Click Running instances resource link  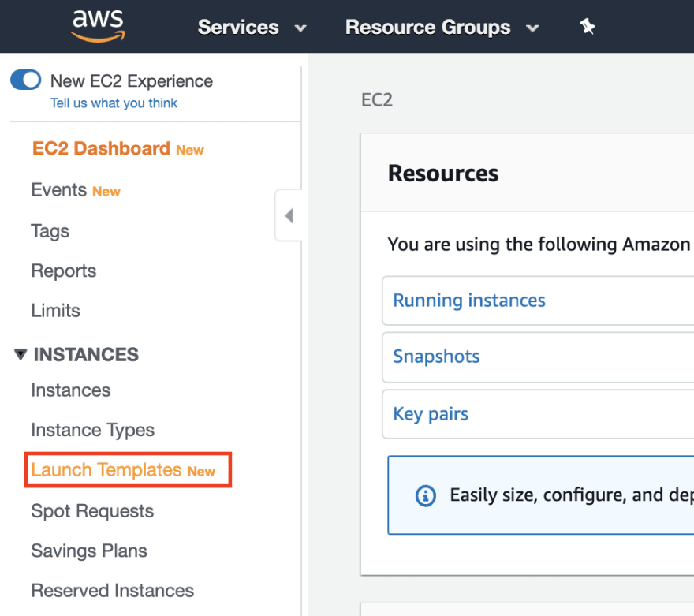click(469, 301)
